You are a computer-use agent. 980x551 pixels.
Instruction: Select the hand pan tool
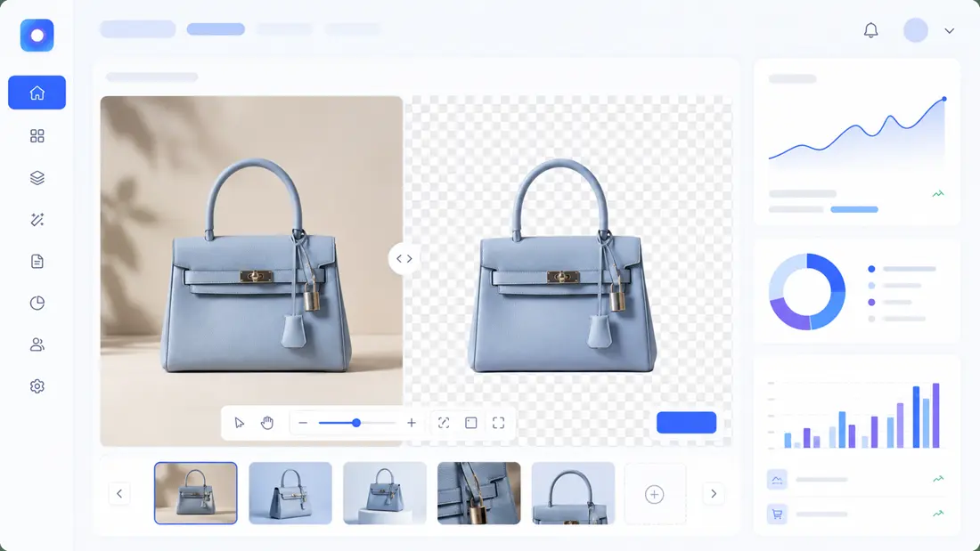point(267,423)
